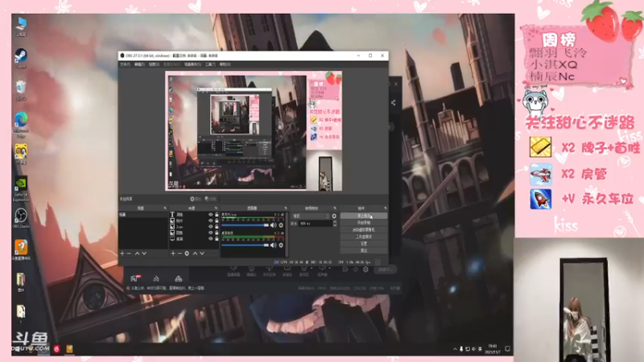The width and height of the screenshot is (644, 362).
Task: Adjust the transition duration stepper arrows
Action: 335,224
